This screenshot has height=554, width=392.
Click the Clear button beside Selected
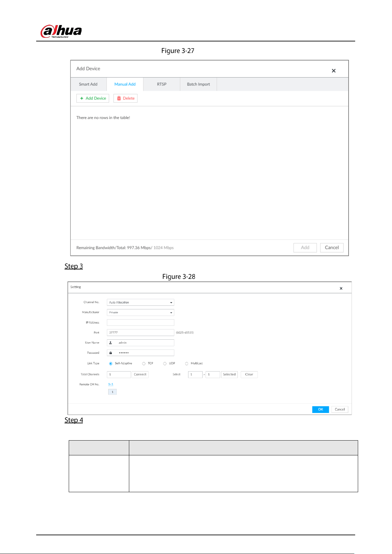click(249, 374)
